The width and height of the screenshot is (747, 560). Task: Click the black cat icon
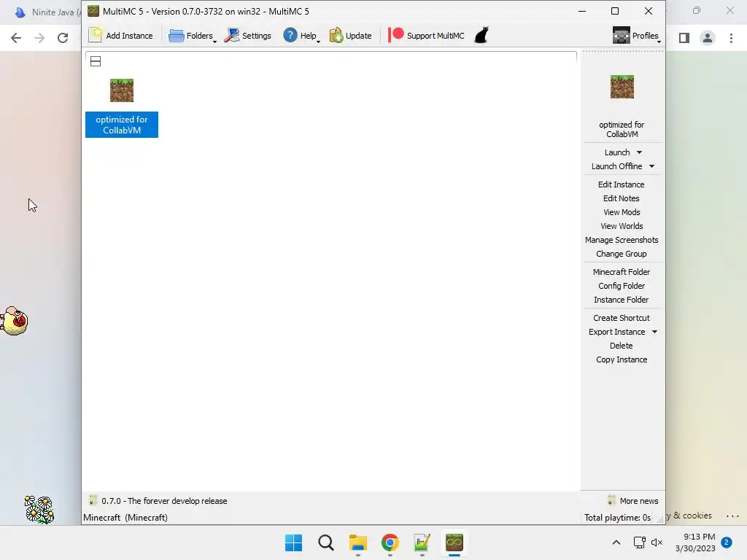point(481,35)
